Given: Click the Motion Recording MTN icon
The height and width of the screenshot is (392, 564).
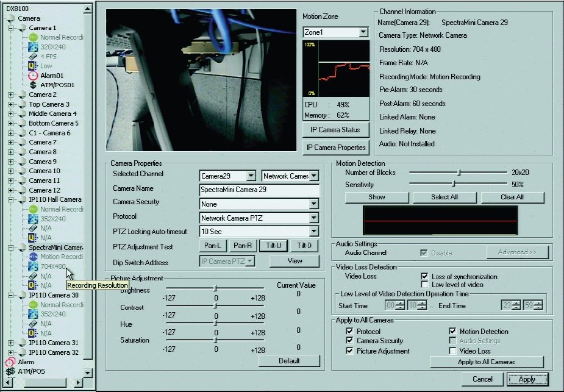Looking at the screenshot, I should coord(33,257).
